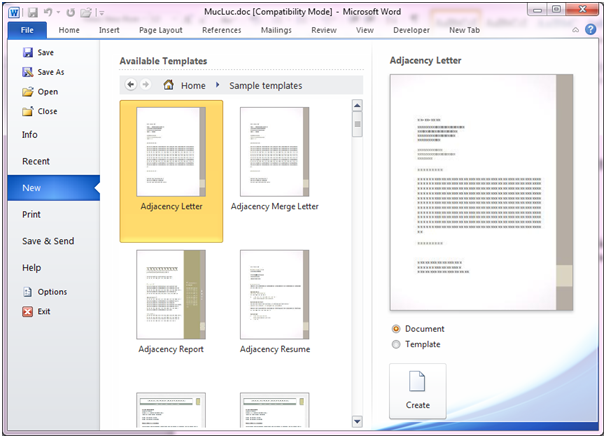Click the Home house icon in breadcrumb
The height and width of the screenshot is (436, 605).
click(169, 84)
